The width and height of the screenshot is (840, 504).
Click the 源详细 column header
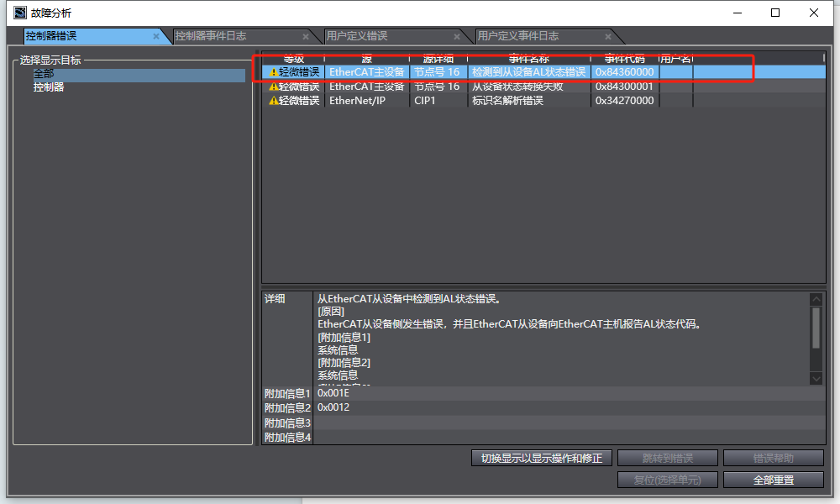[438, 59]
